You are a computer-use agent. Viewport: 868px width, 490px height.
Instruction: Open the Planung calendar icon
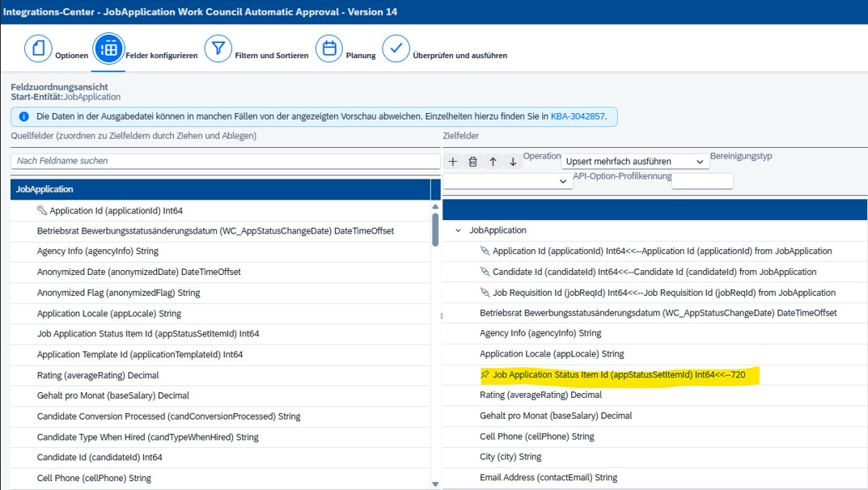click(329, 49)
